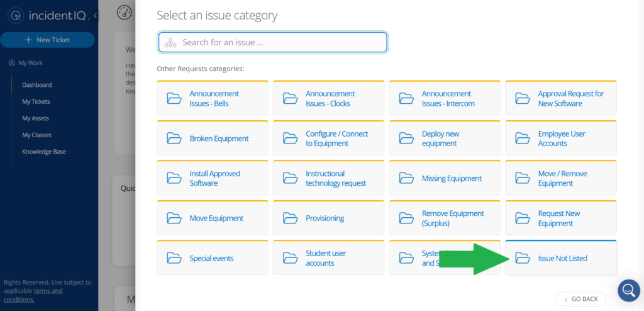The width and height of the screenshot is (644, 311).
Task: Click the plus icon on New Ticket
Action: pyautogui.click(x=28, y=40)
